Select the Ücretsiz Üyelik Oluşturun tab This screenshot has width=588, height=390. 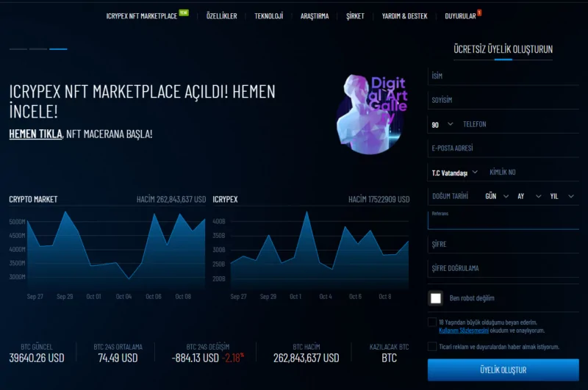[503, 49]
